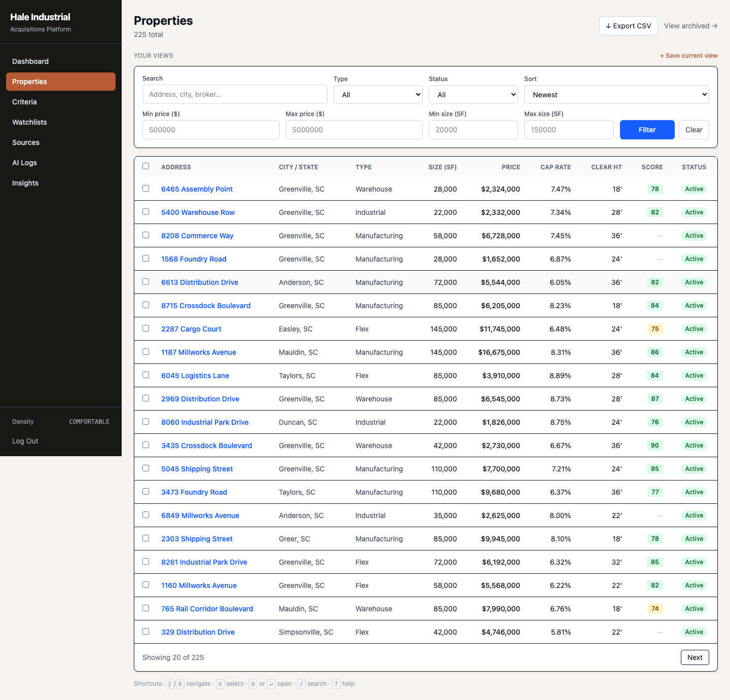Click the Clear filters button

[694, 130]
